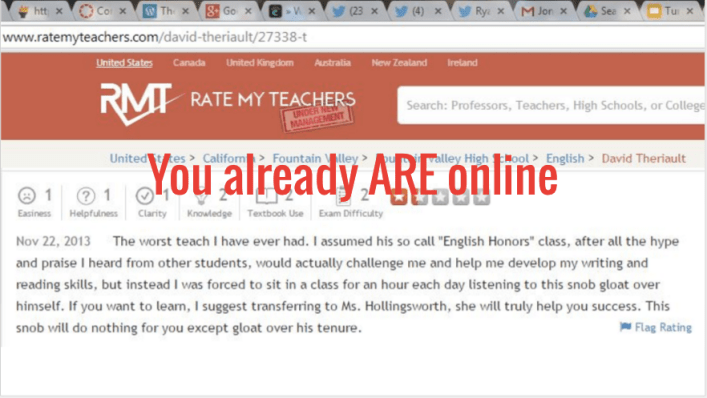Open the United States breadcrumb link
Image resolution: width=707 pixels, height=398 pixels.
pyautogui.click(x=147, y=158)
